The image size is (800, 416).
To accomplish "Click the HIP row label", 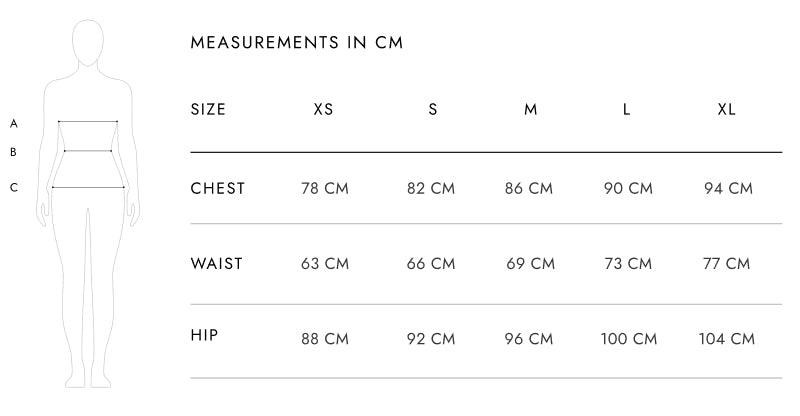I will pos(205,336).
